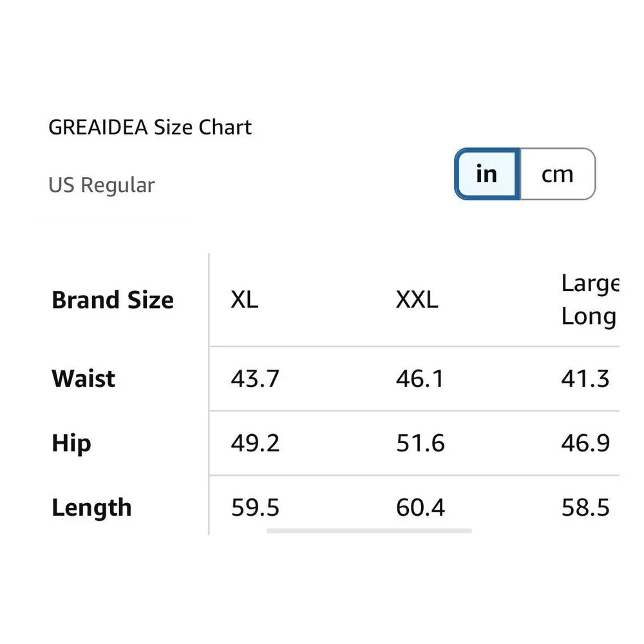Select the XL waist value 43.7
The width and height of the screenshot is (644, 644).
pos(255,379)
